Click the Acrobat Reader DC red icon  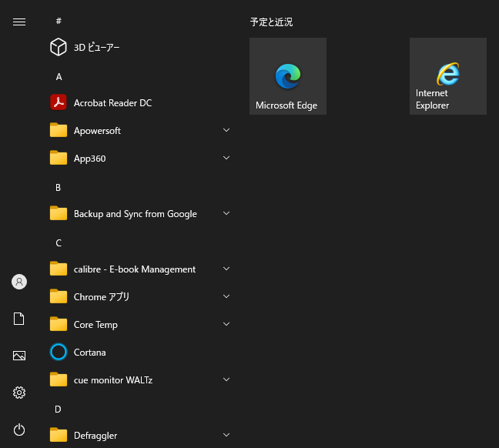point(59,102)
